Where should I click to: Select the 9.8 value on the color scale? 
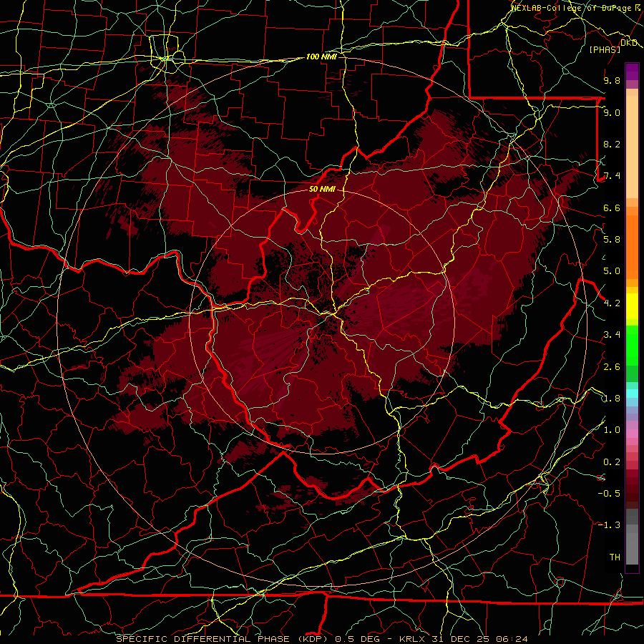coord(612,80)
